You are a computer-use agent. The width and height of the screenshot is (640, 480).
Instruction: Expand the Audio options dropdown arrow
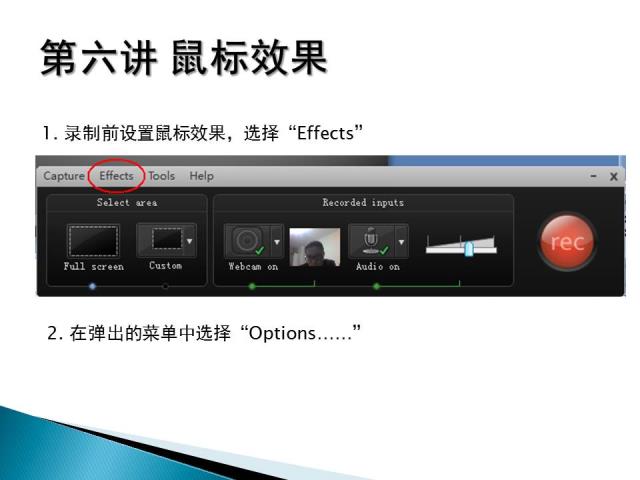point(402,241)
